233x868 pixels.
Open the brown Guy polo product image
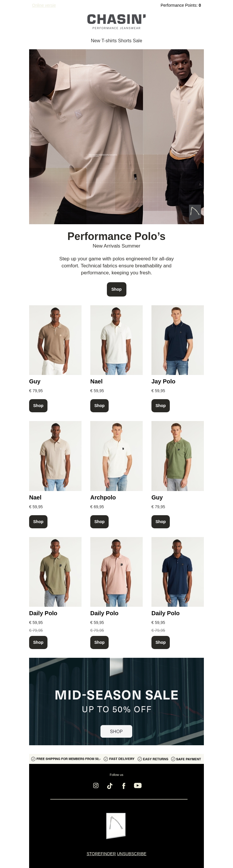55,340
